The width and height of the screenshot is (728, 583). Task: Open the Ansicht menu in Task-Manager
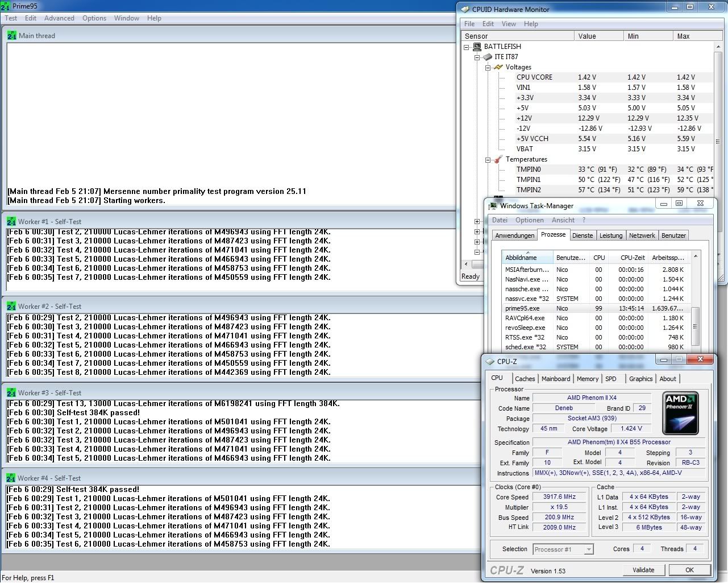tap(563, 220)
